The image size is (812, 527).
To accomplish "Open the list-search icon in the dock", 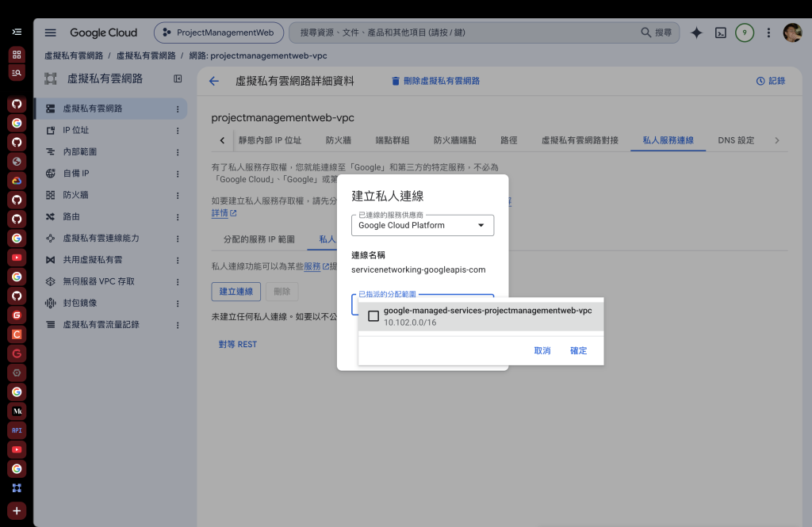I will click(x=17, y=73).
